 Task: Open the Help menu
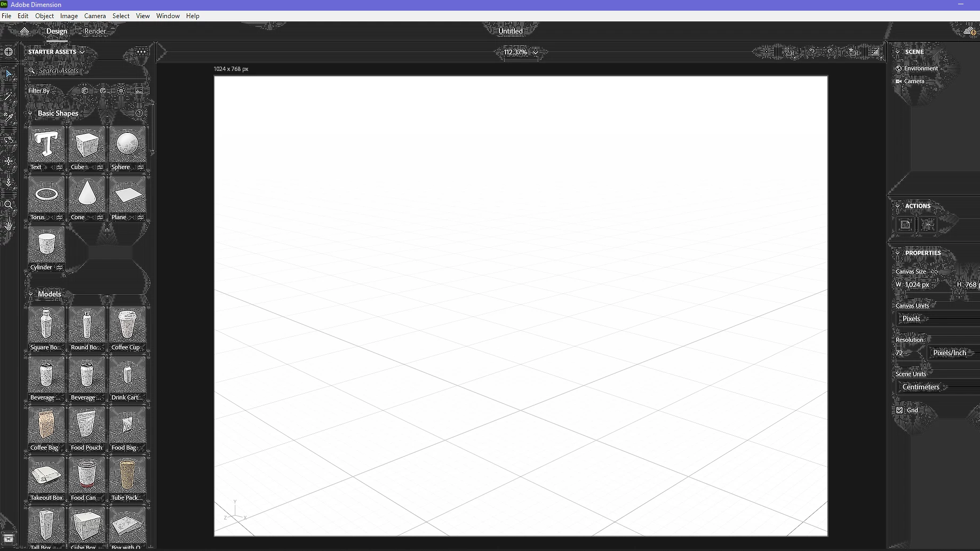coord(193,16)
